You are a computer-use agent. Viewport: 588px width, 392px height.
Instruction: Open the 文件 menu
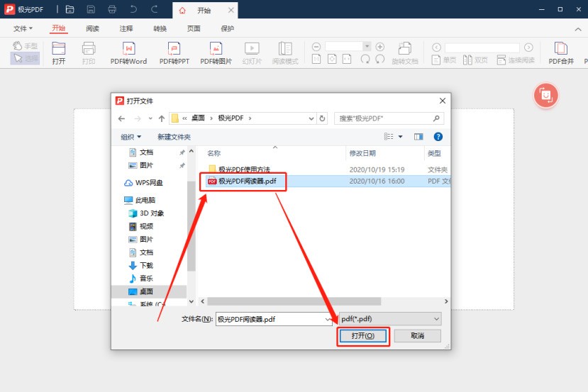[x=23, y=28]
